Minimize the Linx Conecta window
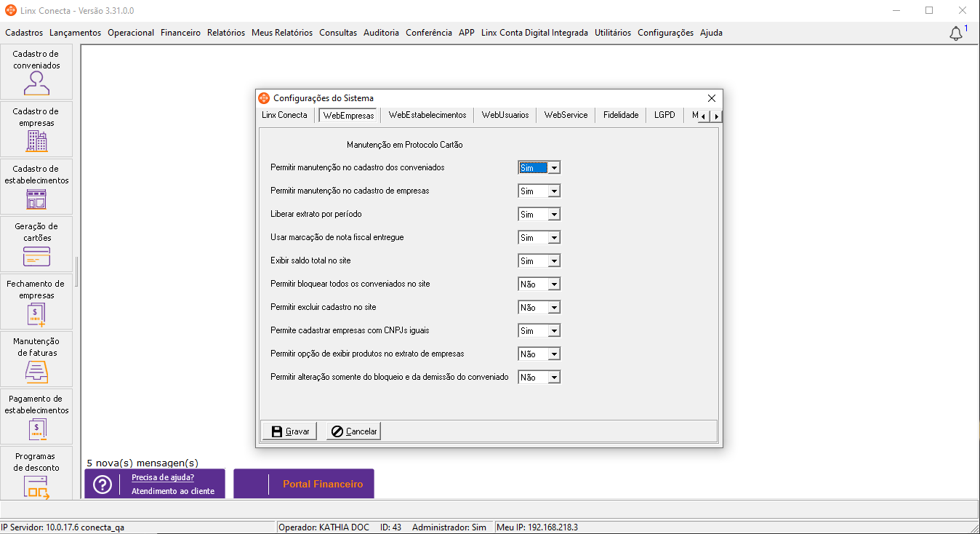 tap(896, 11)
